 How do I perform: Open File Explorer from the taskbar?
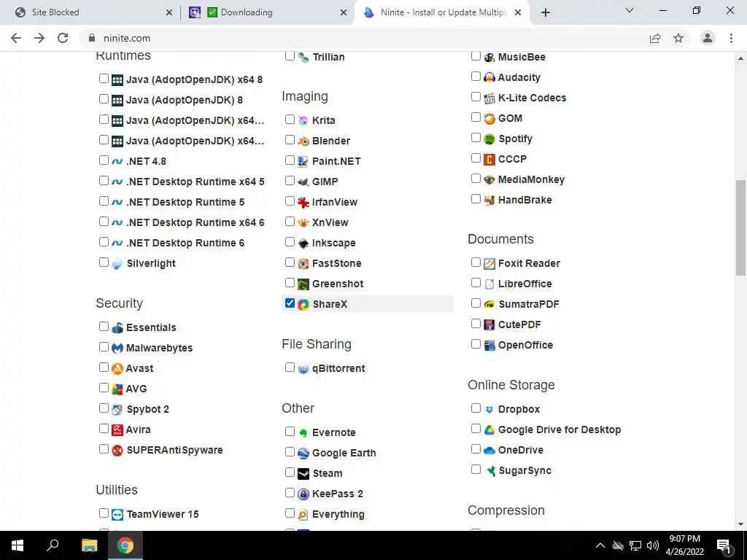pyautogui.click(x=89, y=545)
